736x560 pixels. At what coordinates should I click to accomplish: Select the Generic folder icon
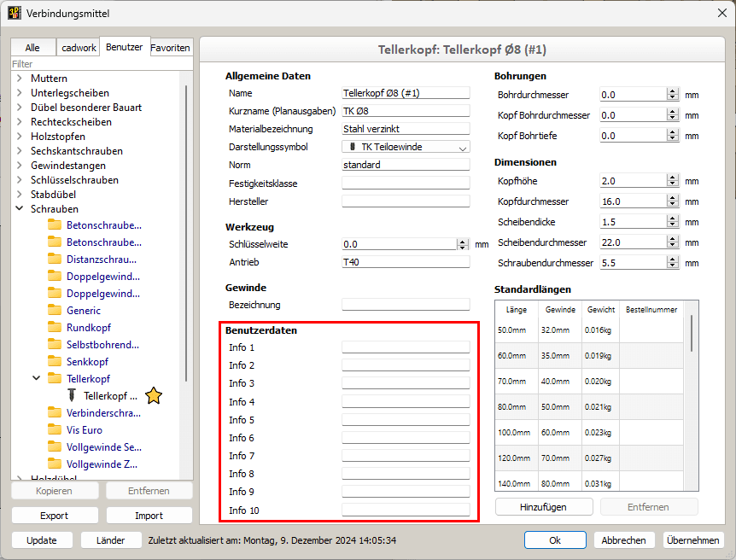(x=55, y=311)
